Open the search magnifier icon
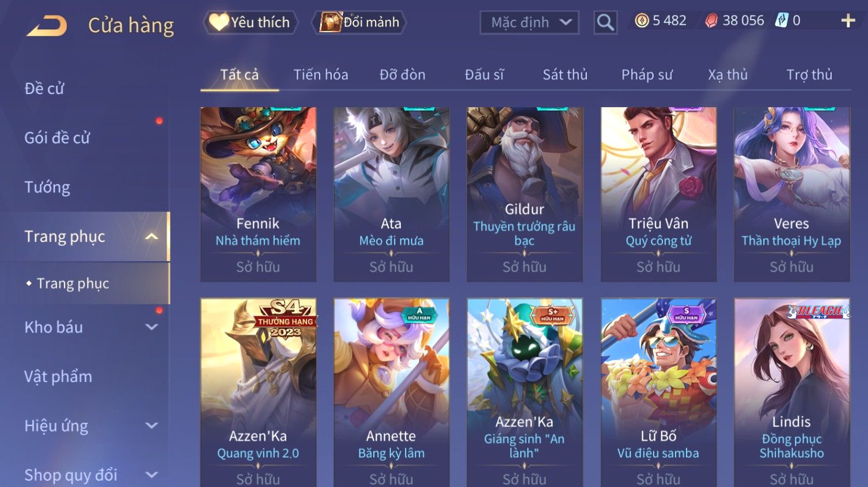 tap(605, 22)
